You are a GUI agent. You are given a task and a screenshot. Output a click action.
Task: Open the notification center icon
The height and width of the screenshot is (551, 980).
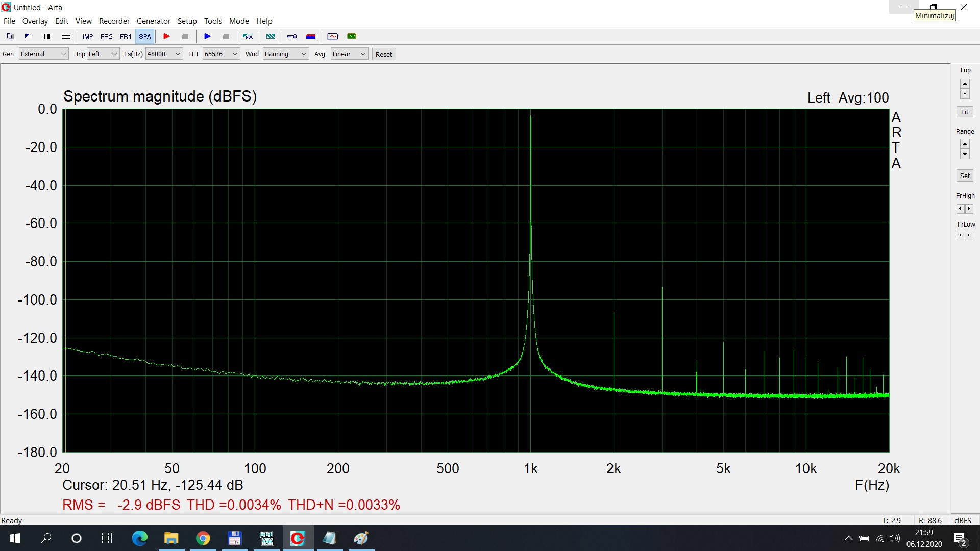click(960, 539)
